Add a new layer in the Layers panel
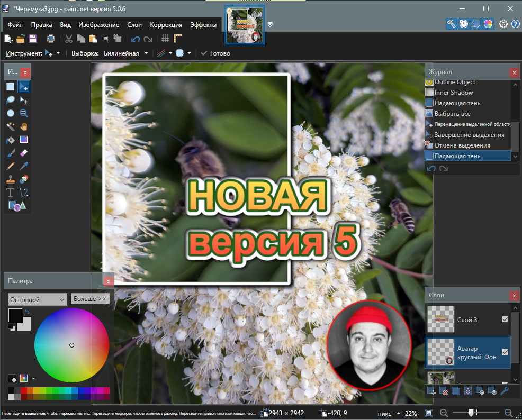This screenshot has height=420, width=522. pos(432,391)
